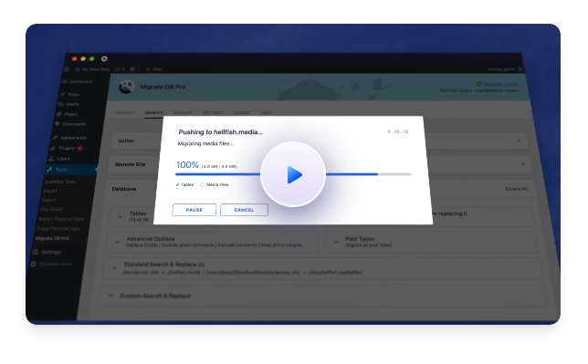Open Export submenu item

click(x=48, y=200)
